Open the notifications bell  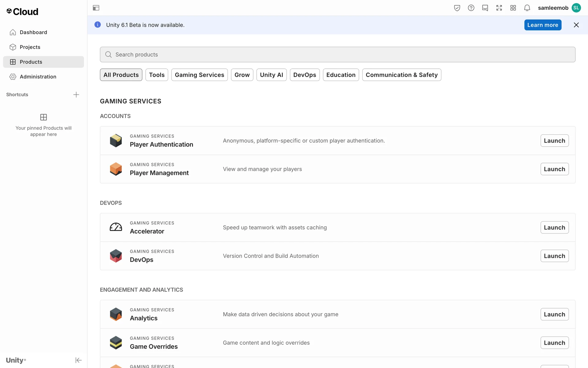(527, 8)
